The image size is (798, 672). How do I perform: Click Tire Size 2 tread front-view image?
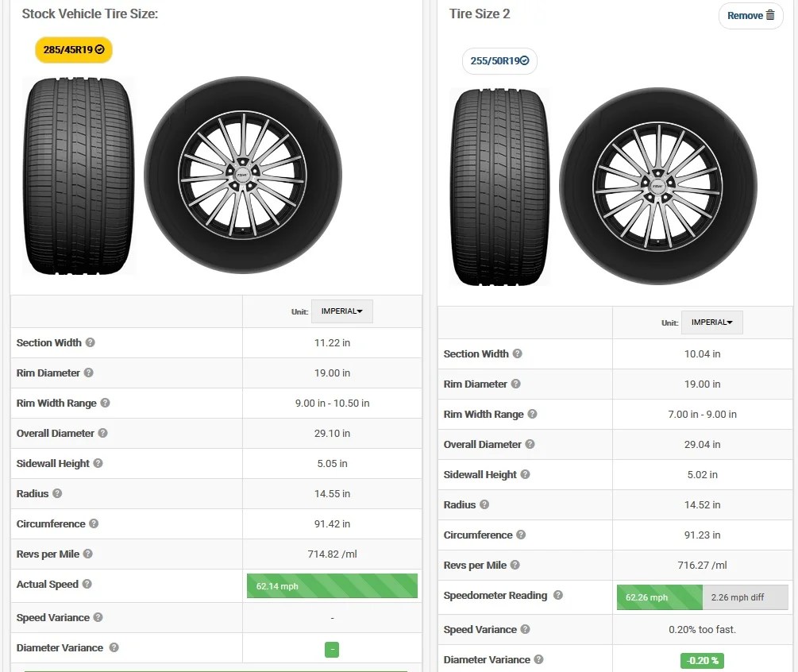501,187
